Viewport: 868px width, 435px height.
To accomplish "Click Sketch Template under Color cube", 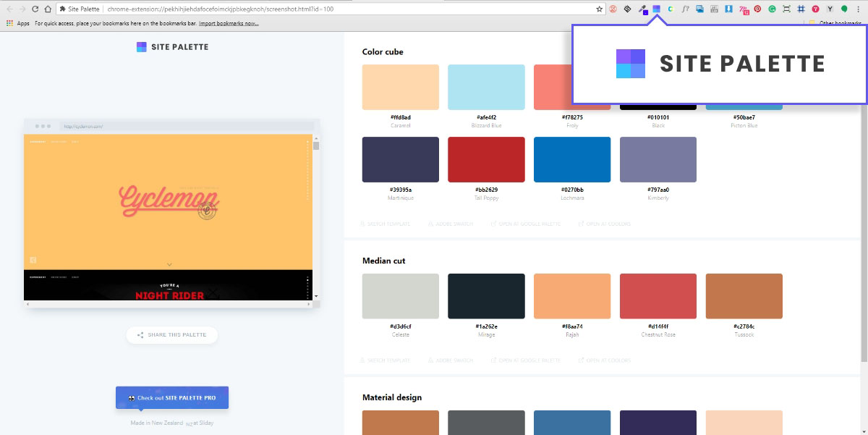I will click(386, 224).
